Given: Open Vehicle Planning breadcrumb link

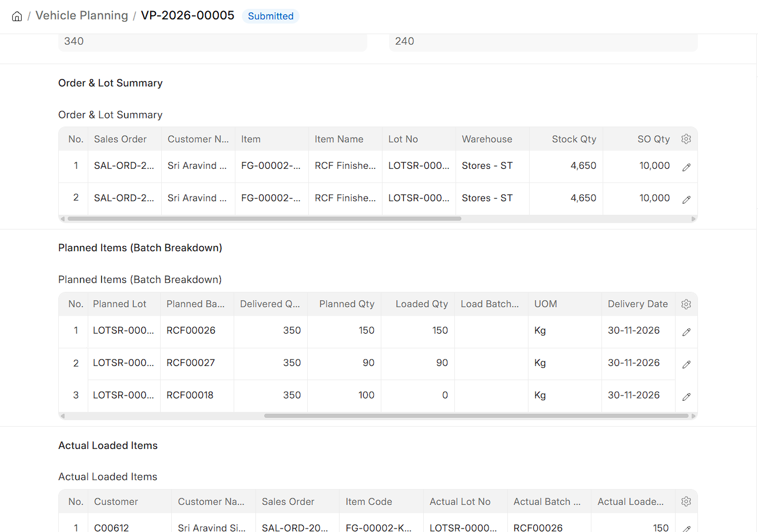Looking at the screenshot, I should [x=82, y=16].
